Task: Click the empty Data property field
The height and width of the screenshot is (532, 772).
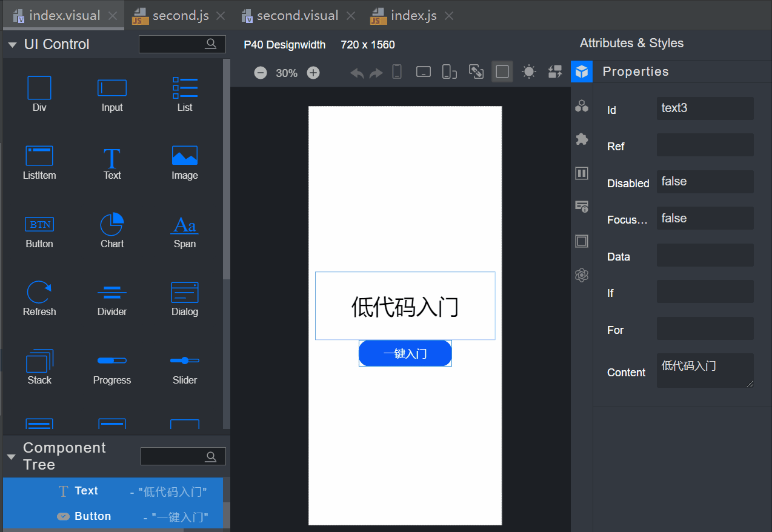Action: coord(705,255)
